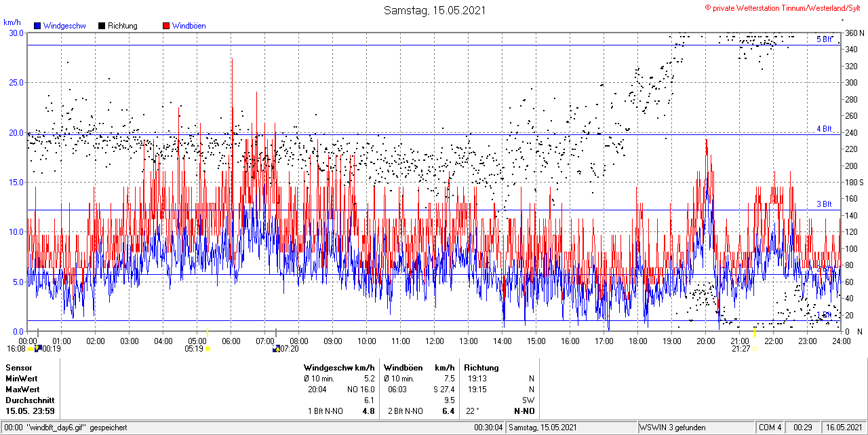Click the chart title Samstag, 15.05.2021
Image resolution: width=868 pixels, height=435 pixels.
(435, 10)
